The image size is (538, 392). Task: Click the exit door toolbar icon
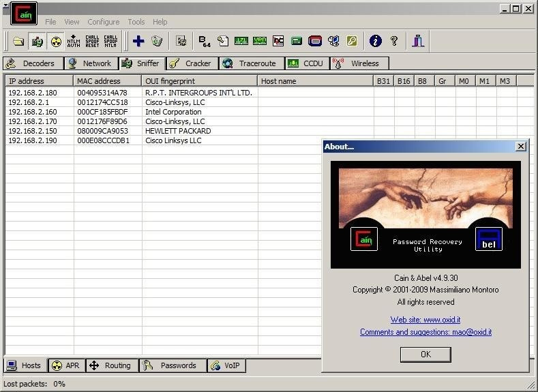(x=418, y=42)
